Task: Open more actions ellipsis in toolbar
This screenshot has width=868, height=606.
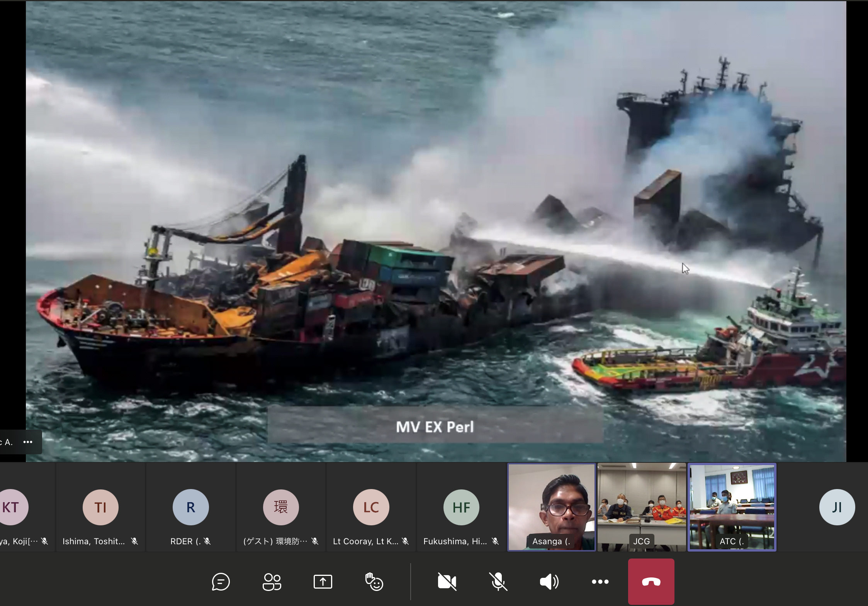Action: [x=600, y=582]
